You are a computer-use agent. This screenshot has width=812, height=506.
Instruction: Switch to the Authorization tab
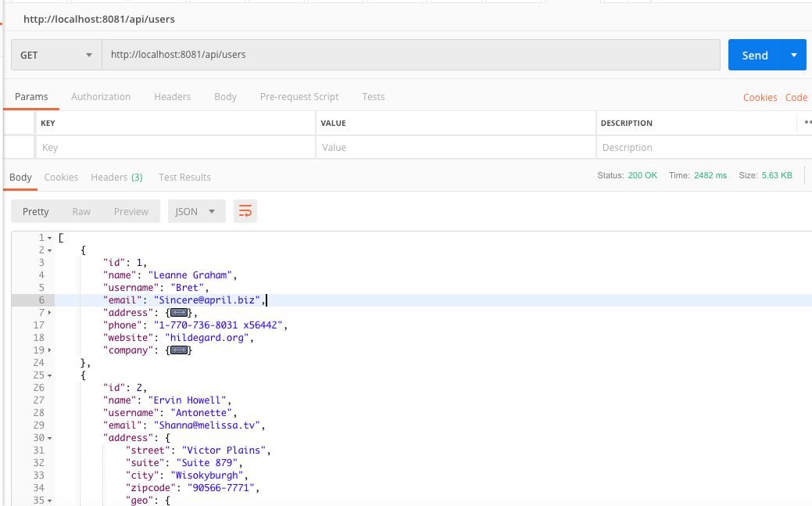pyautogui.click(x=101, y=97)
